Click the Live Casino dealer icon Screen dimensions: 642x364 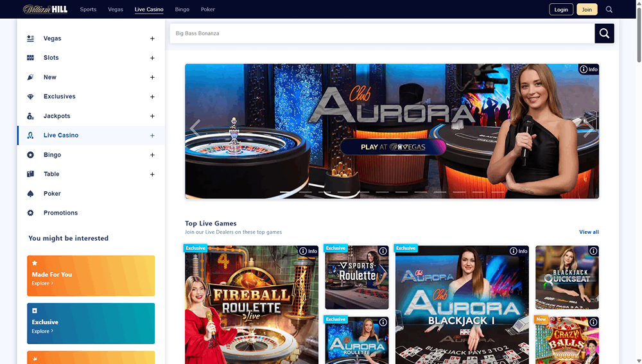(x=30, y=135)
